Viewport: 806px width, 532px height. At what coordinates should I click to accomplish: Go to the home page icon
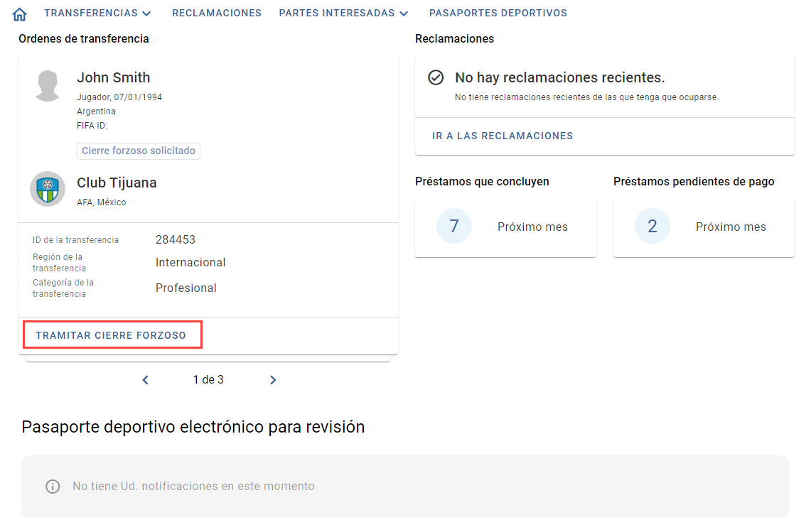coord(19,14)
